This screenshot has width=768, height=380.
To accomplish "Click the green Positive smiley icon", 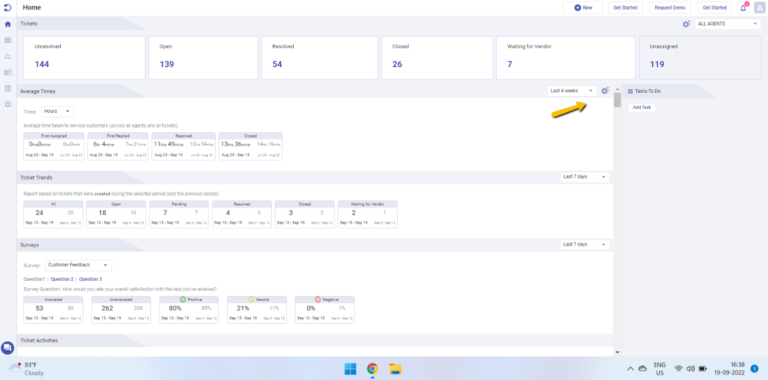I will pyautogui.click(x=184, y=299).
